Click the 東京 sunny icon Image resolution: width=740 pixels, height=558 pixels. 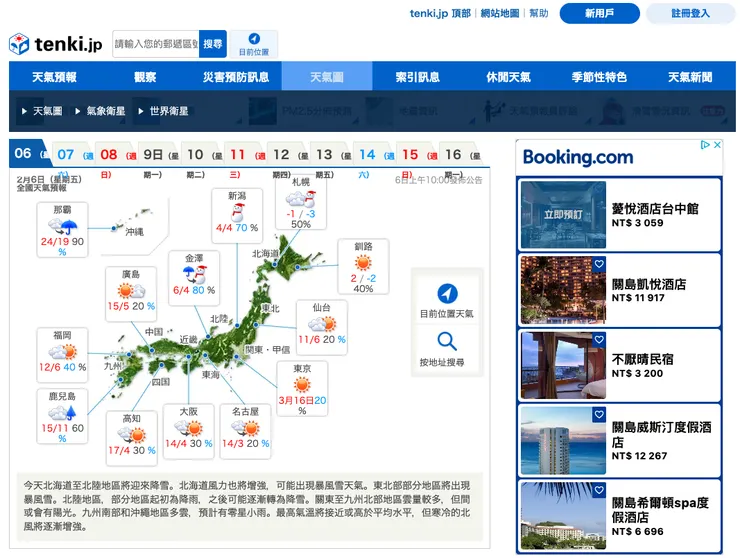(302, 385)
